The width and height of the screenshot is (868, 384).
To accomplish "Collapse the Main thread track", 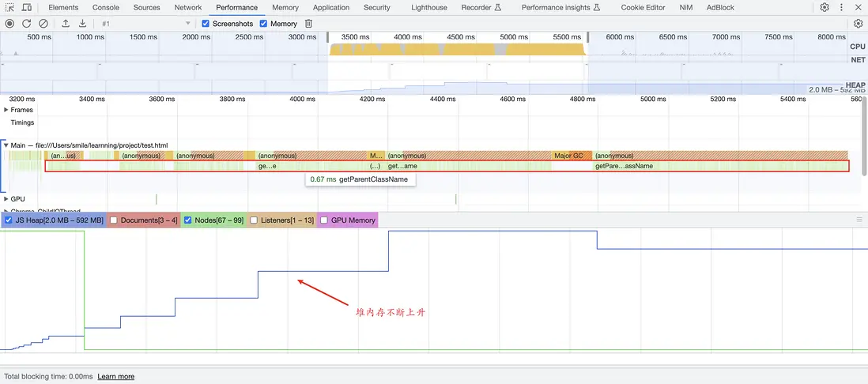I will click(6, 145).
